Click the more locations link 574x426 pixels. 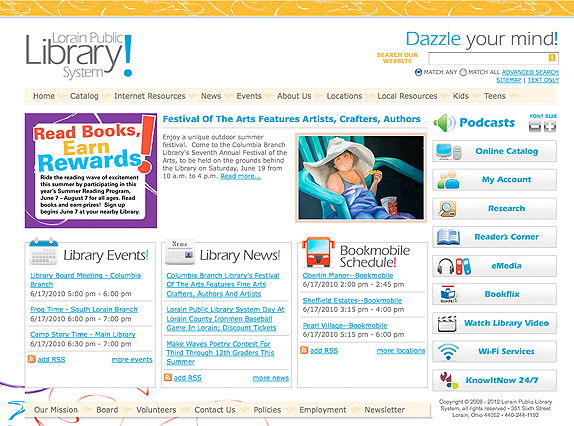[401, 351]
